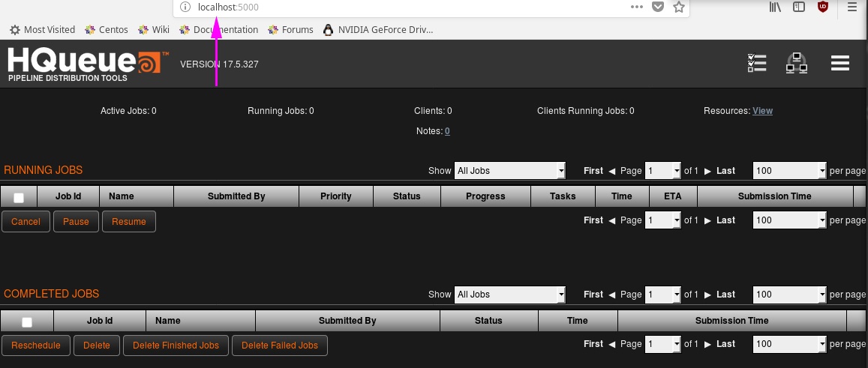Open Completed Jobs bottom page number dropdown
Image resolution: width=868 pixels, height=368 pixels.
click(x=663, y=344)
